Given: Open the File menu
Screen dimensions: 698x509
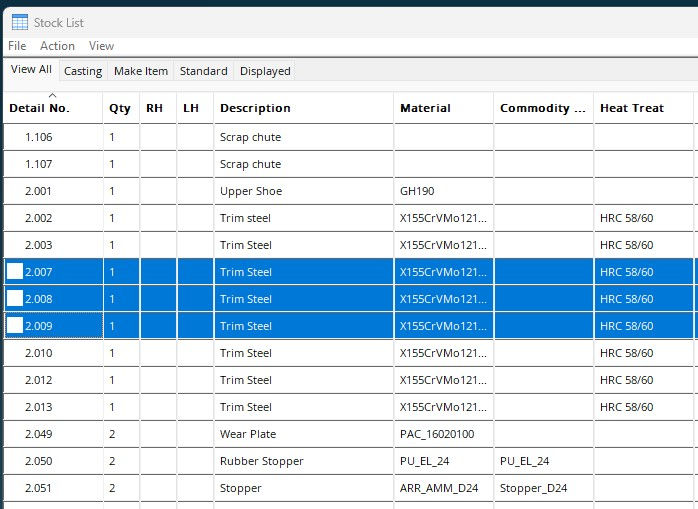Looking at the screenshot, I should [17, 46].
